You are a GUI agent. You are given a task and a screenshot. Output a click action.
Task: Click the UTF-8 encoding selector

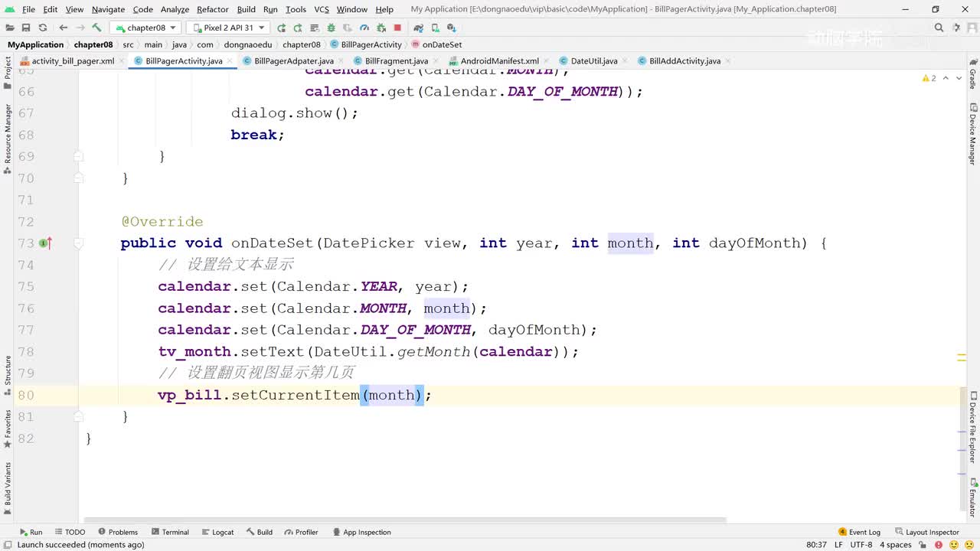(861, 545)
